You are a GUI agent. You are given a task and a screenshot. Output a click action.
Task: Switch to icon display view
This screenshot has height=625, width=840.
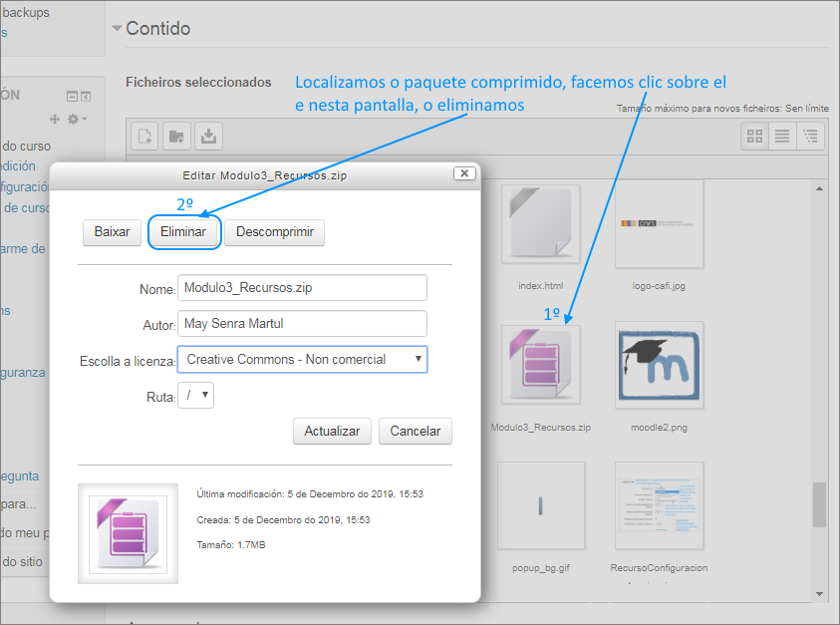coord(754,137)
